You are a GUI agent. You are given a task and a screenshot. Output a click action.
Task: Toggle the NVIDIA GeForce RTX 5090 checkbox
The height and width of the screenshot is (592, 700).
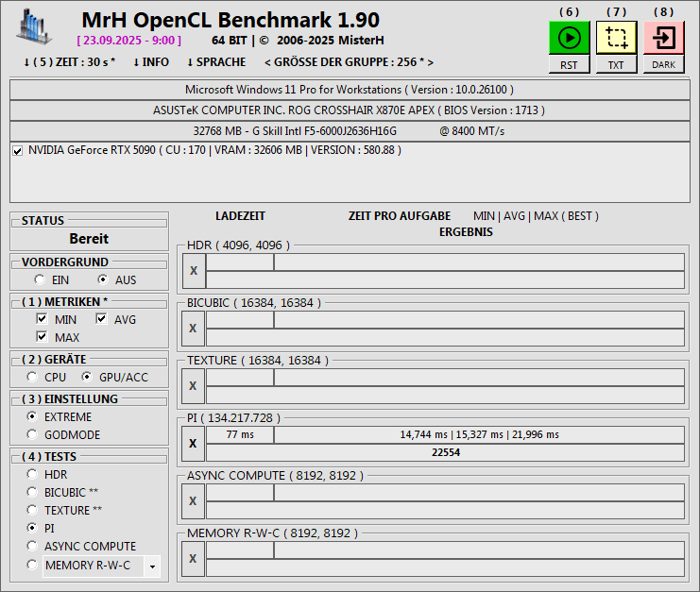click(18, 151)
